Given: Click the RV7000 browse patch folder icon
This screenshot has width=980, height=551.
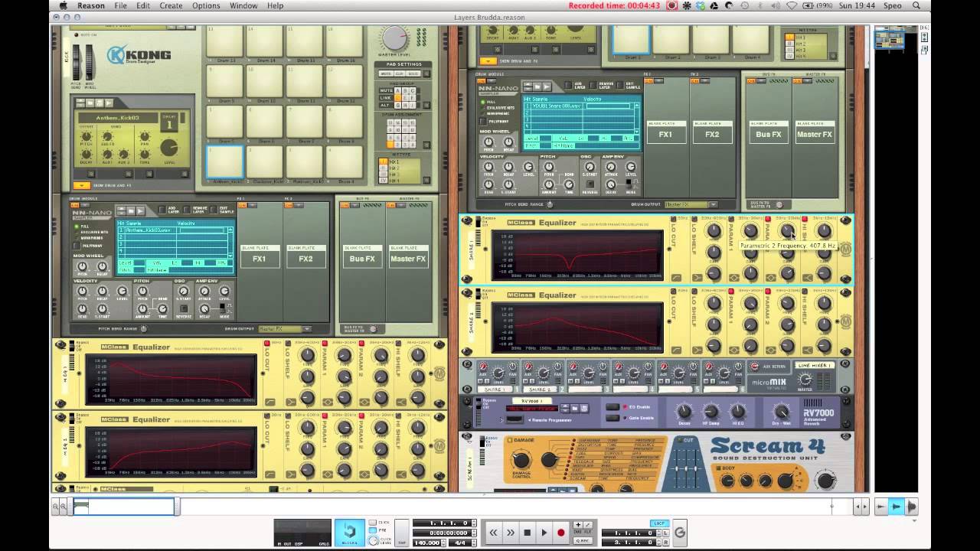Looking at the screenshot, I should pyautogui.click(x=574, y=409).
